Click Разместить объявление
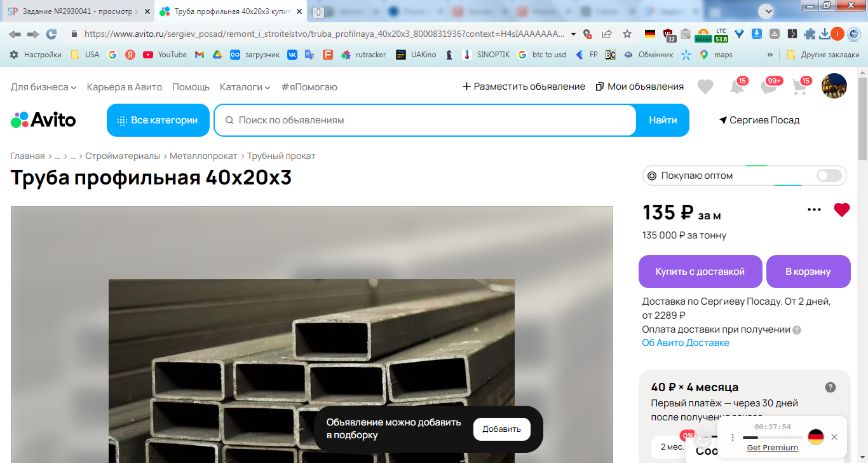Screen dimensions: 868x463 524,86
